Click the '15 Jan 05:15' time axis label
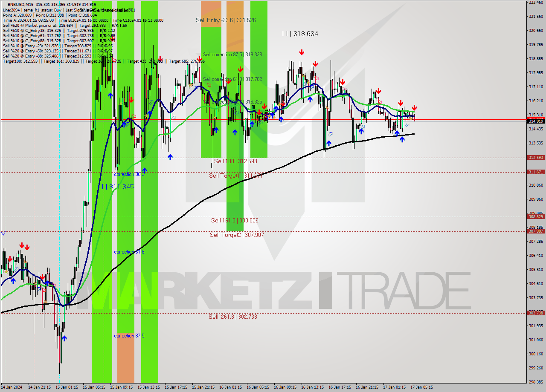The image size is (546, 392). pos(94,388)
